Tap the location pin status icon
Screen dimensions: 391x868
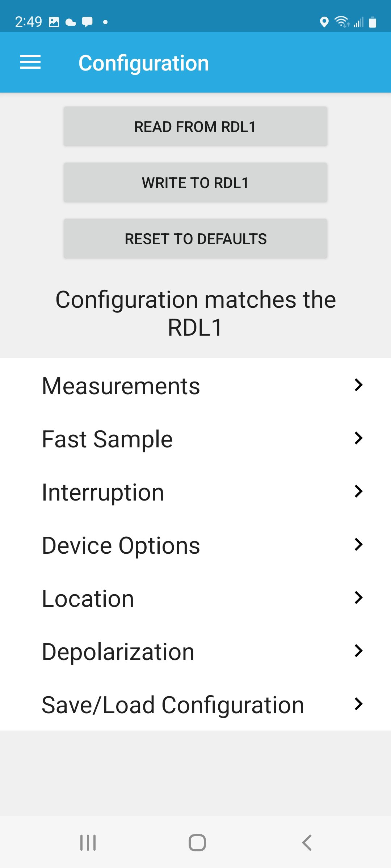(x=324, y=22)
